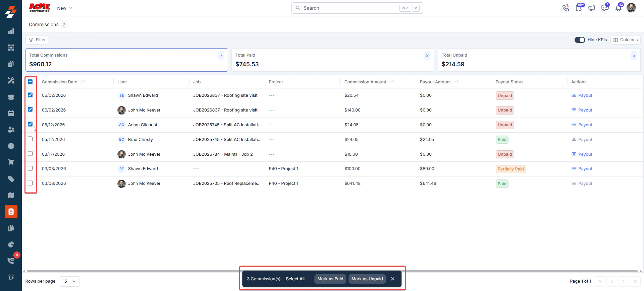
Task: Check the Shawn Edward $100.00 row checkbox
Action: pyautogui.click(x=30, y=168)
